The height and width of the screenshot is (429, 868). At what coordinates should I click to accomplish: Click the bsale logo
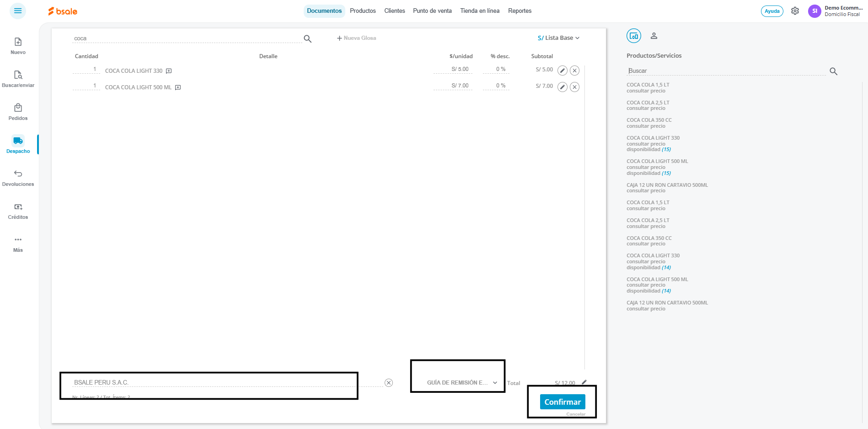point(63,11)
